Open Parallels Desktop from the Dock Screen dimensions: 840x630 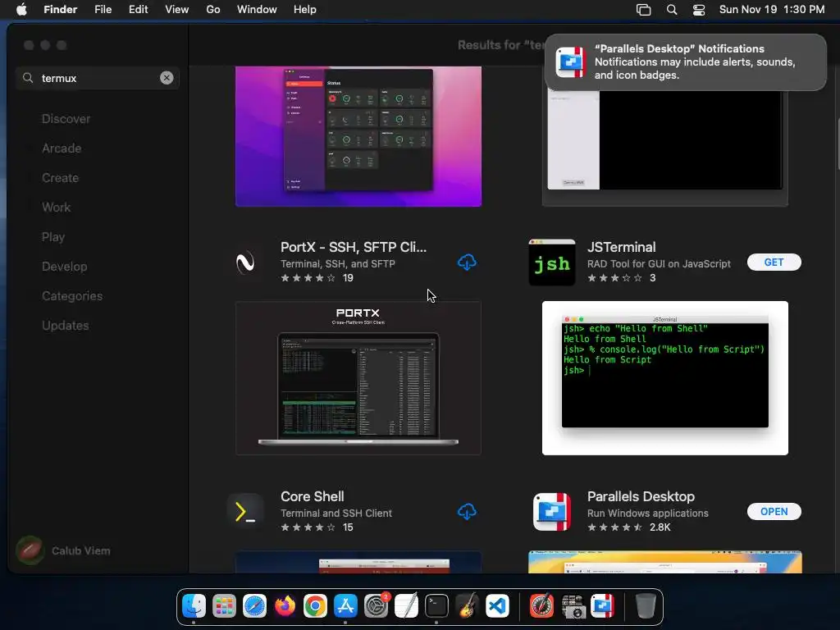603,606
